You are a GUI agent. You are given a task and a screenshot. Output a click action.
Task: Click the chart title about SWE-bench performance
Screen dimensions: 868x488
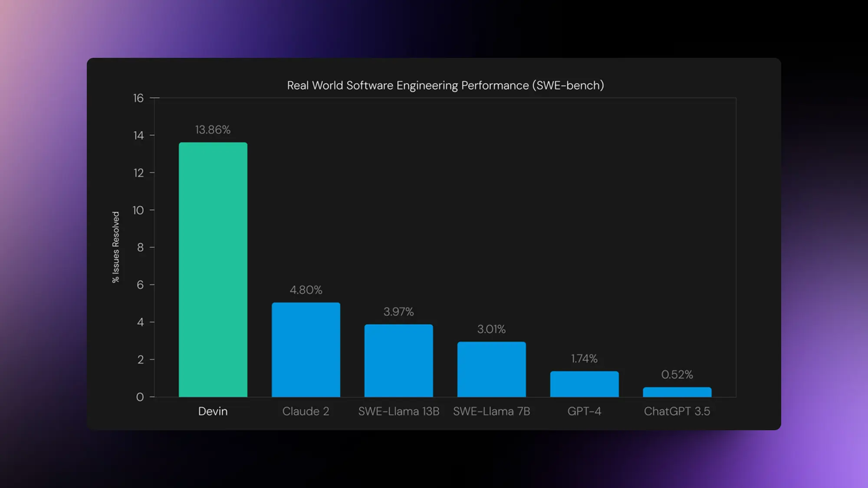pyautogui.click(x=445, y=85)
